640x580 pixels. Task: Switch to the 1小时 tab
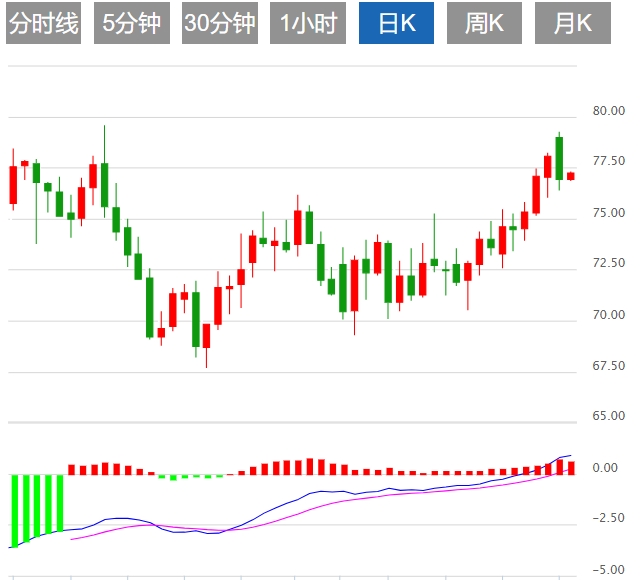pos(308,24)
